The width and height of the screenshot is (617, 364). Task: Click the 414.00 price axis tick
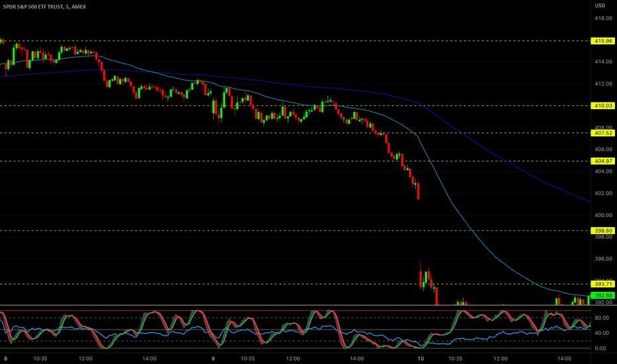603,62
